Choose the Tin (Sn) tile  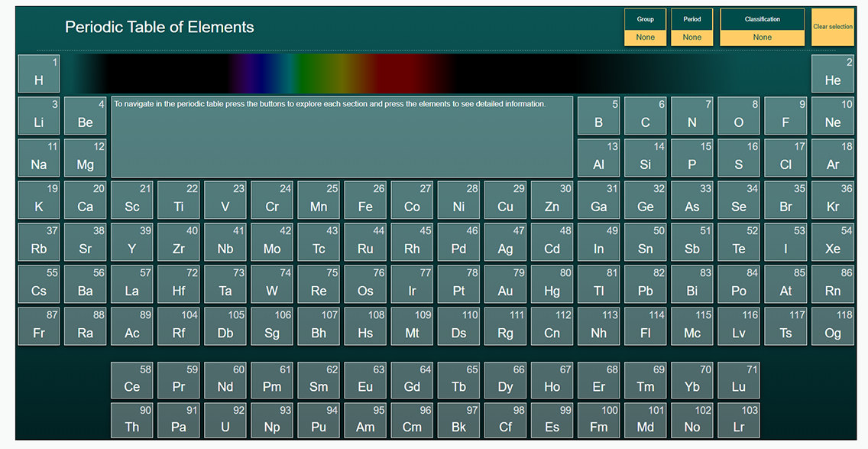coord(646,242)
